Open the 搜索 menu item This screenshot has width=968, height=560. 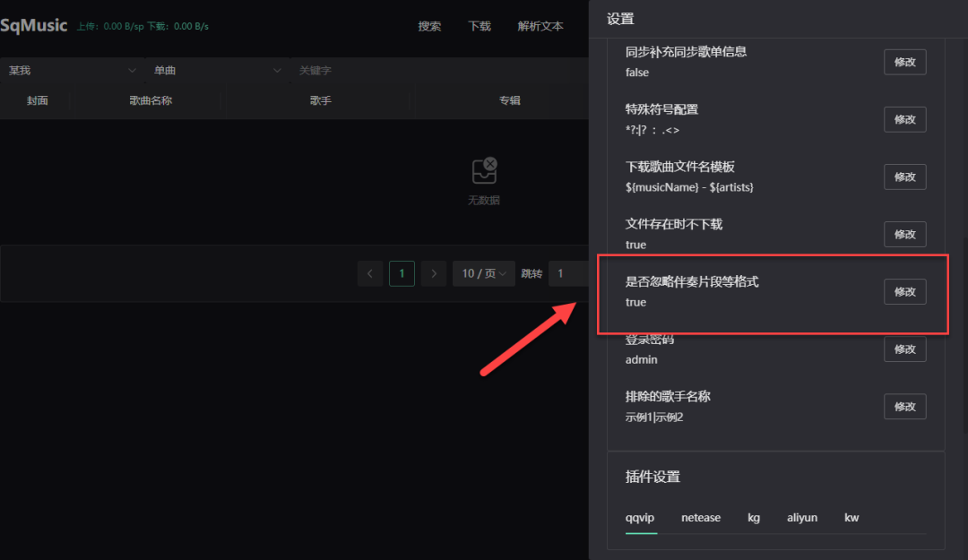[x=429, y=26]
